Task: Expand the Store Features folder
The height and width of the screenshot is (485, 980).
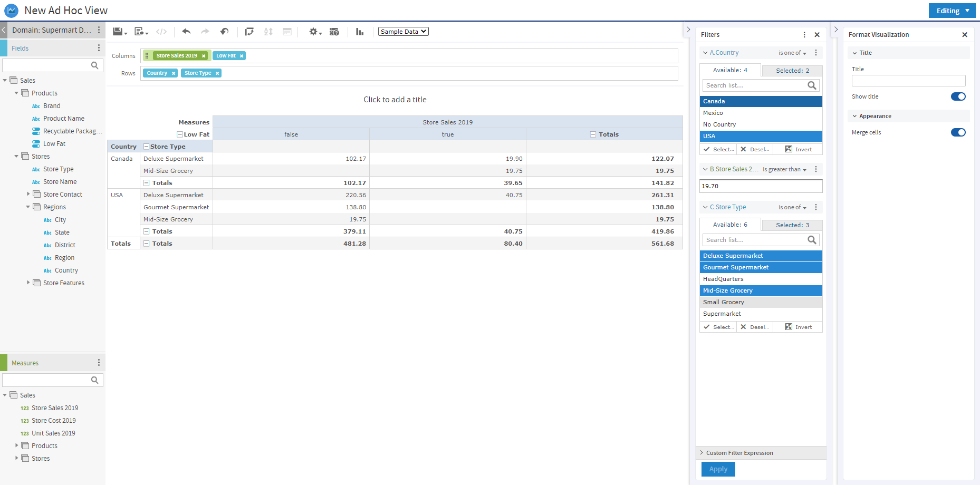Action: point(28,283)
